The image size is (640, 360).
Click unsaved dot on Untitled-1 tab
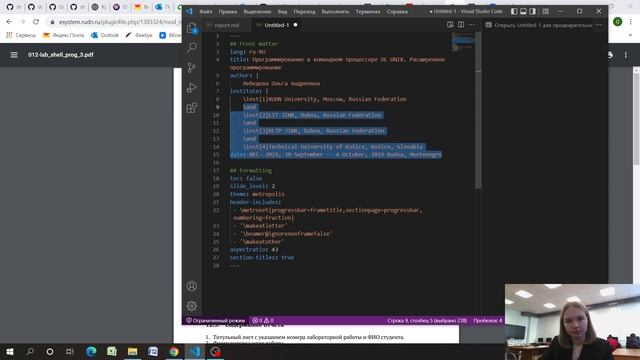(x=296, y=25)
